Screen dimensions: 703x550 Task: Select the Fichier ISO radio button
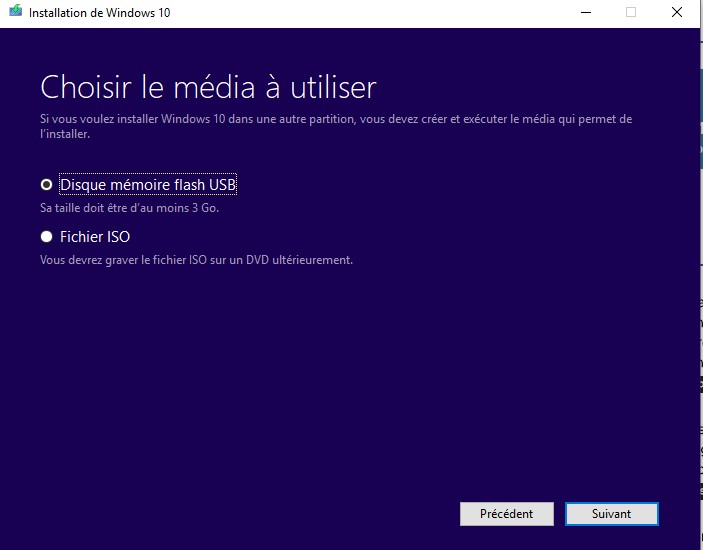coord(46,237)
